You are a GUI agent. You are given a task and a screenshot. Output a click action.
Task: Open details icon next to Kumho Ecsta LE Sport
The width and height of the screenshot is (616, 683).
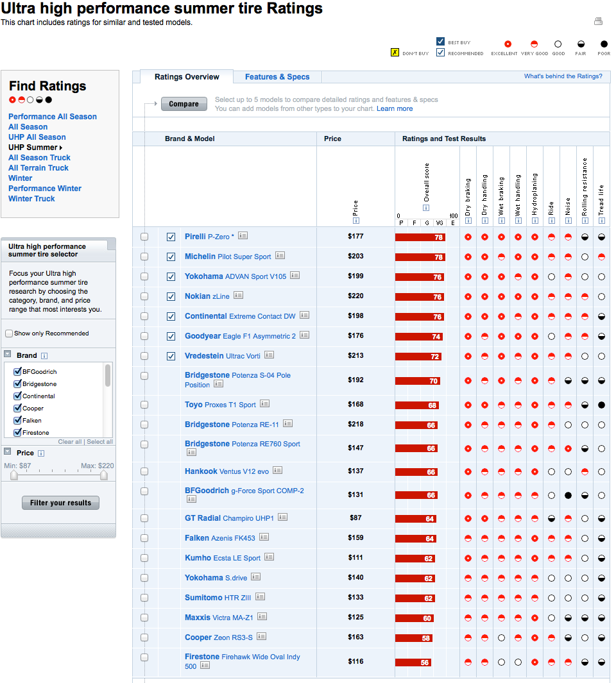coord(269,557)
